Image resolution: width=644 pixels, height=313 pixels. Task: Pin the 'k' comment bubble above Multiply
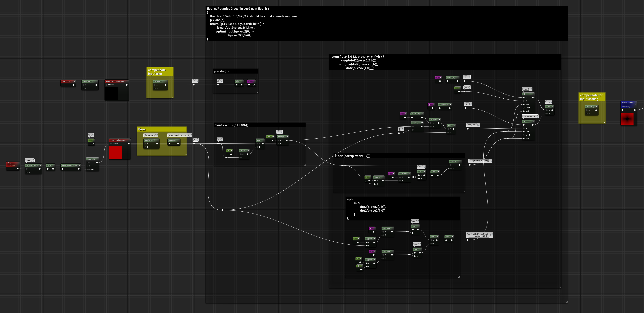282,131
